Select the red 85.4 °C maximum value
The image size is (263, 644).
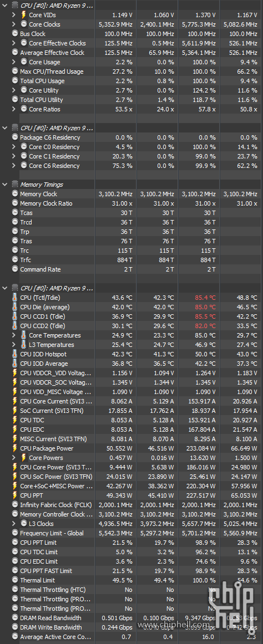tap(204, 298)
